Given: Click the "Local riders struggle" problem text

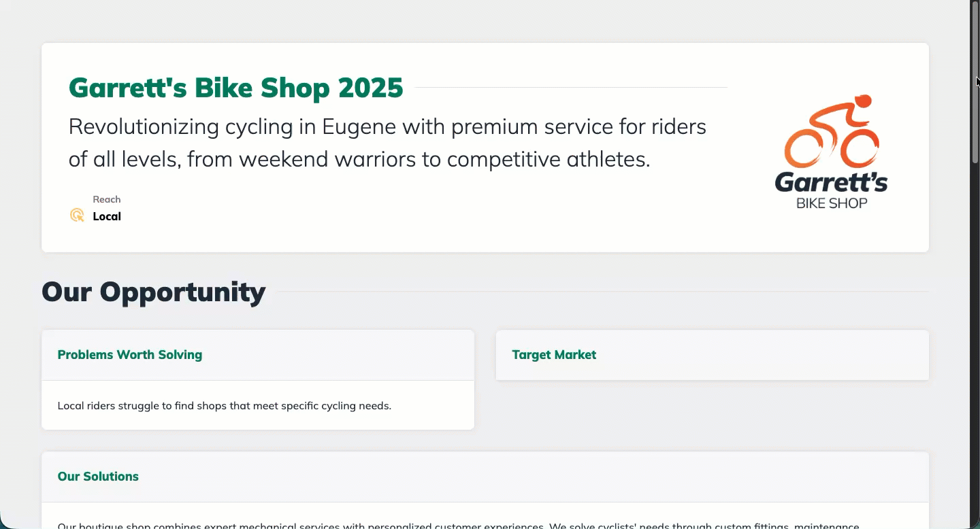Looking at the screenshot, I should tap(225, 406).
